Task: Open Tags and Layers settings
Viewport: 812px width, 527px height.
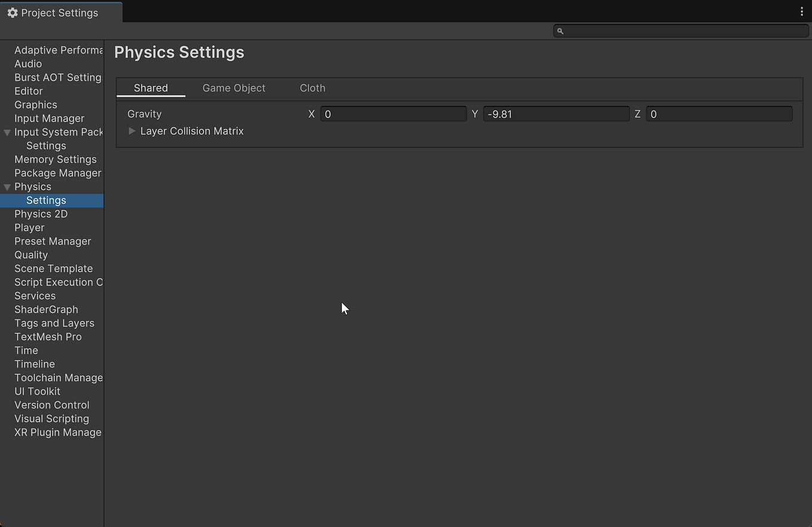Action: (x=54, y=323)
